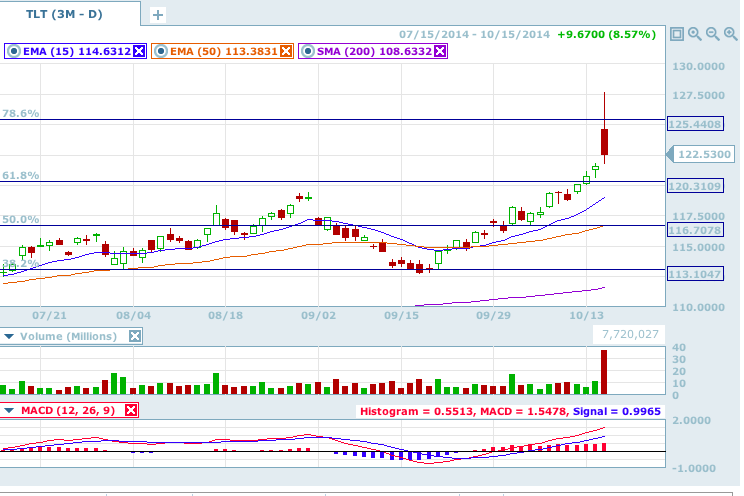This screenshot has height=496, width=744.
Task: Zoom out the chart with minus magnifier
Action: [x=713, y=34]
